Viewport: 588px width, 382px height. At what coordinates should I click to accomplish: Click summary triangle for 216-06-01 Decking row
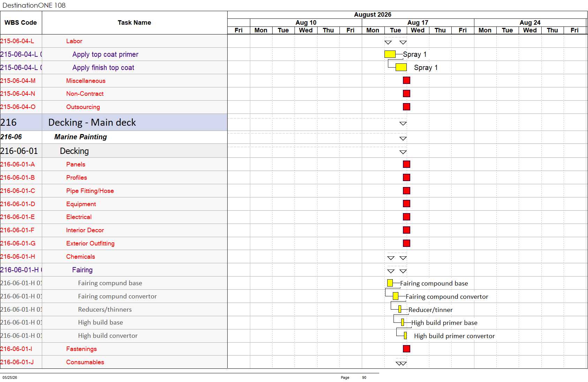click(403, 152)
